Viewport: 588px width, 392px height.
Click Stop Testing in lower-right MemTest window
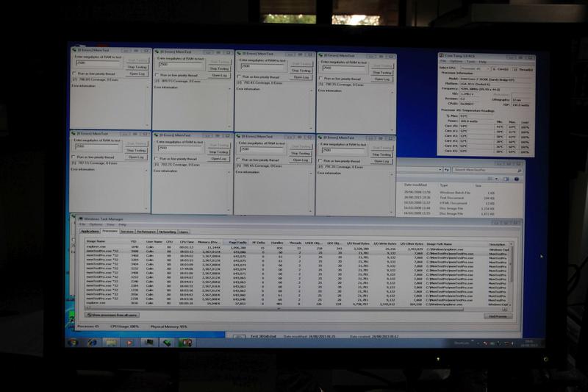(x=381, y=154)
